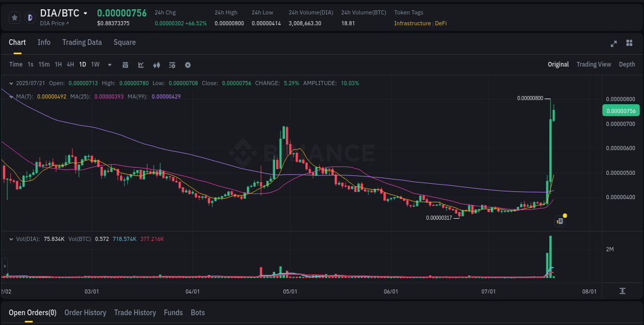Open the layout grid icon near fullscreen
644x325 pixels.
(x=629, y=44)
